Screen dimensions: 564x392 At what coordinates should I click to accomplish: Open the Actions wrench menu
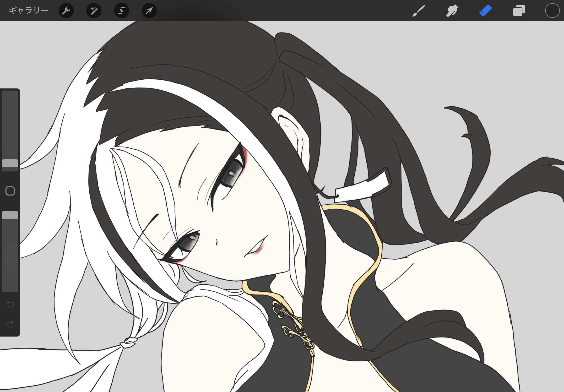[x=66, y=11]
